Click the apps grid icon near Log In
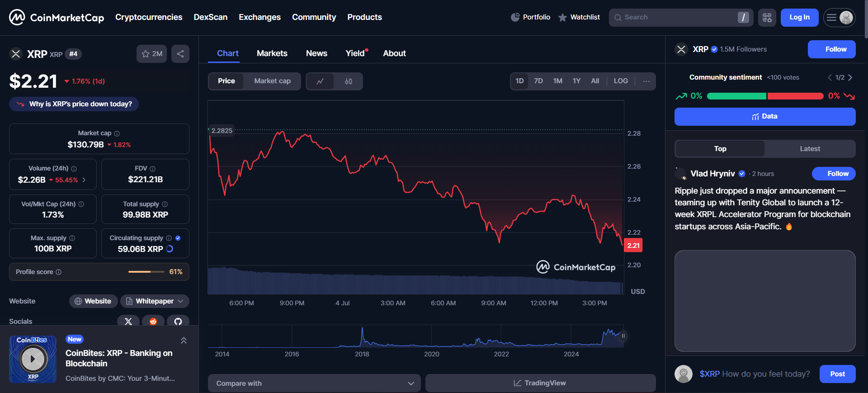868x393 pixels. 767,18
